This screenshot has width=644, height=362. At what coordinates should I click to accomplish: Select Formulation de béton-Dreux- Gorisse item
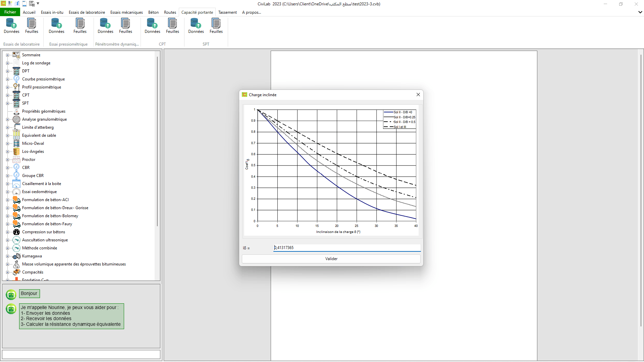(55, 208)
